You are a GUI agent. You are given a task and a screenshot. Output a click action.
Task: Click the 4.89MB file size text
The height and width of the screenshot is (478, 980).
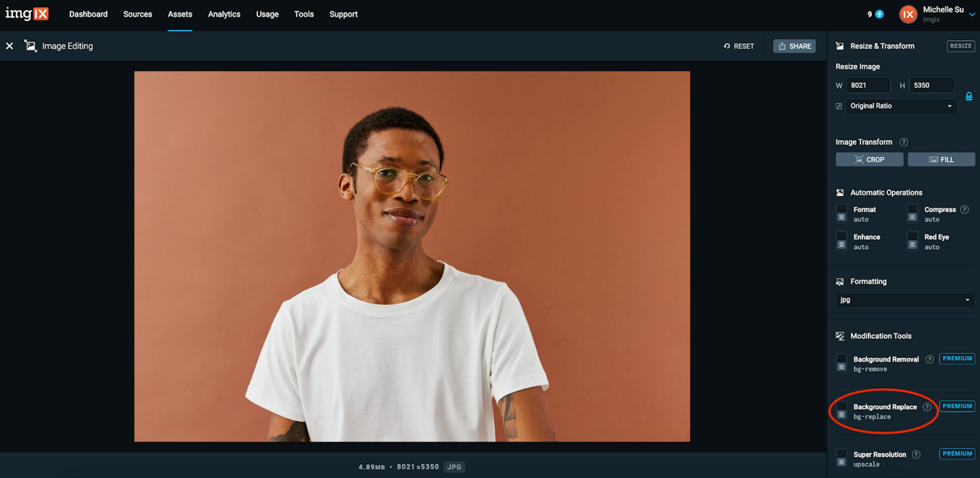(371, 467)
